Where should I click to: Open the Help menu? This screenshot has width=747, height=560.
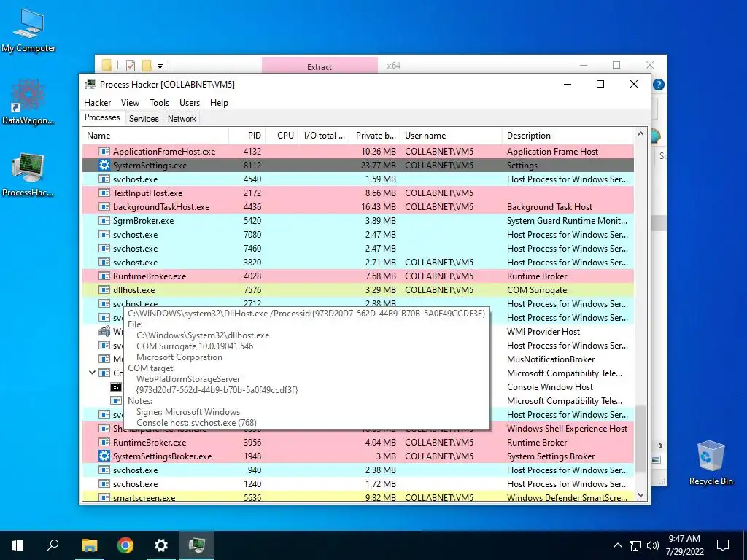pyautogui.click(x=219, y=102)
